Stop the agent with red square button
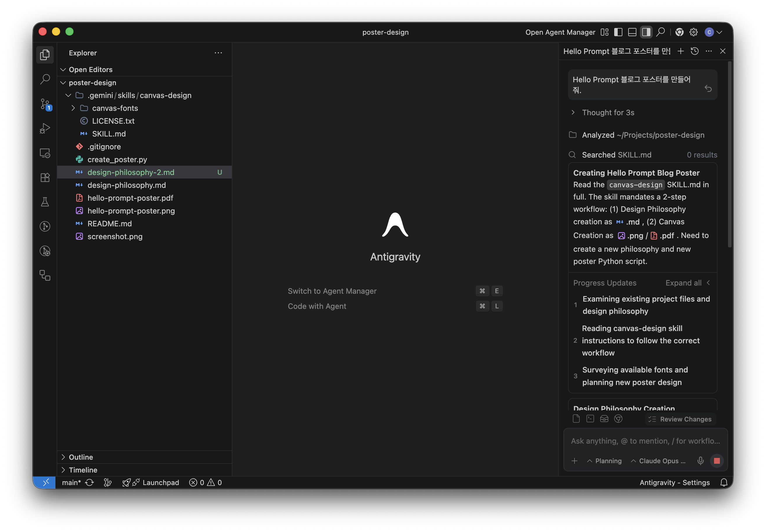This screenshot has height=532, width=766. (717, 461)
